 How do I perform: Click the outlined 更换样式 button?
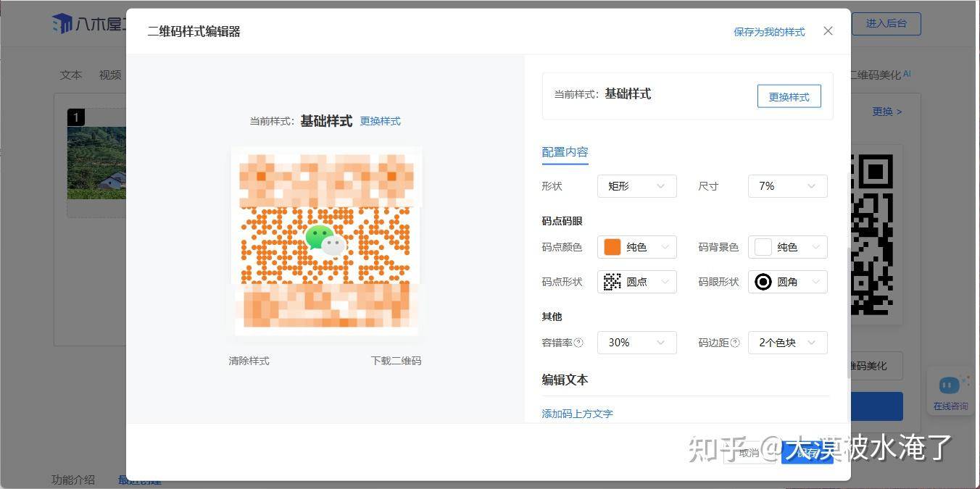[x=789, y=96]
